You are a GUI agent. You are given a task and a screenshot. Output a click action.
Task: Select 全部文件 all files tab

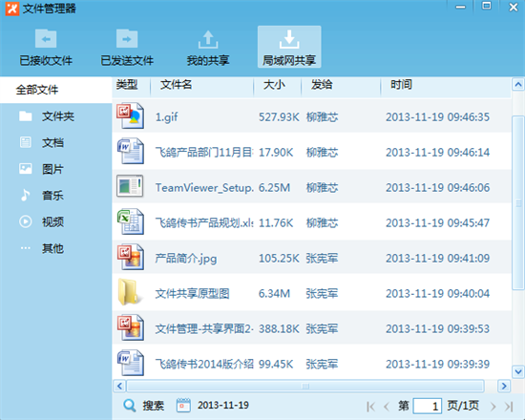click(x=56, y=90)
